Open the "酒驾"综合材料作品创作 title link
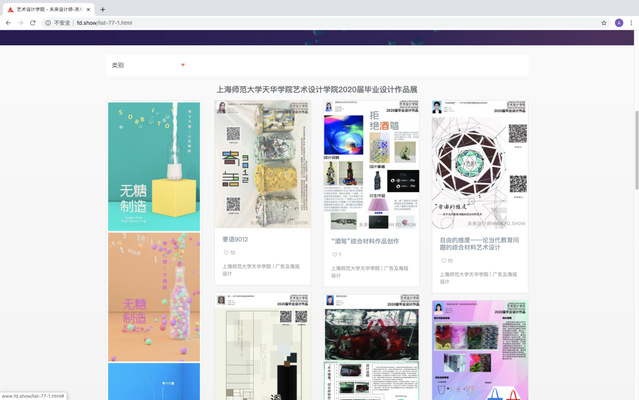Screen dimensions: 639x400 tap(365, 241)
